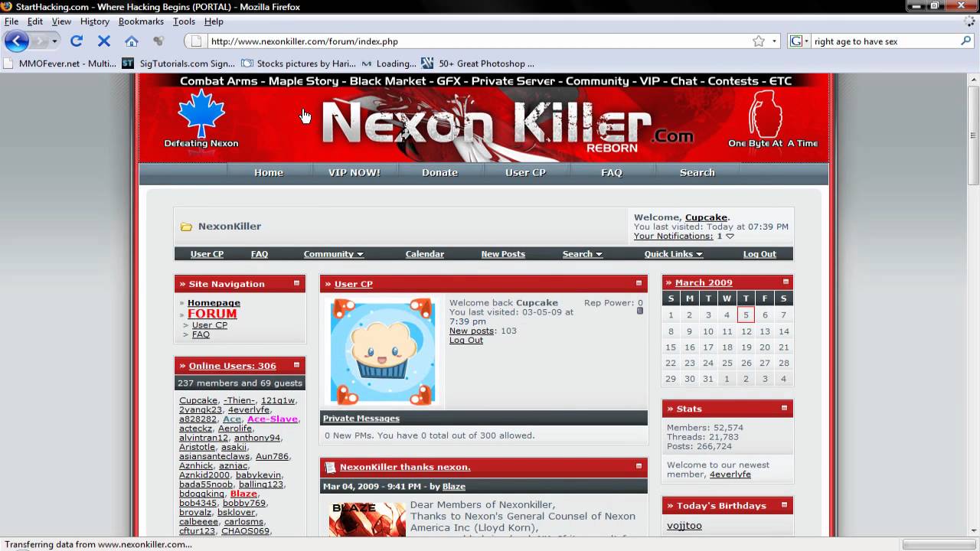The image size is (980, 551).
Task: Select March 5 in the calendar
Action: click(x=746, y=315)
